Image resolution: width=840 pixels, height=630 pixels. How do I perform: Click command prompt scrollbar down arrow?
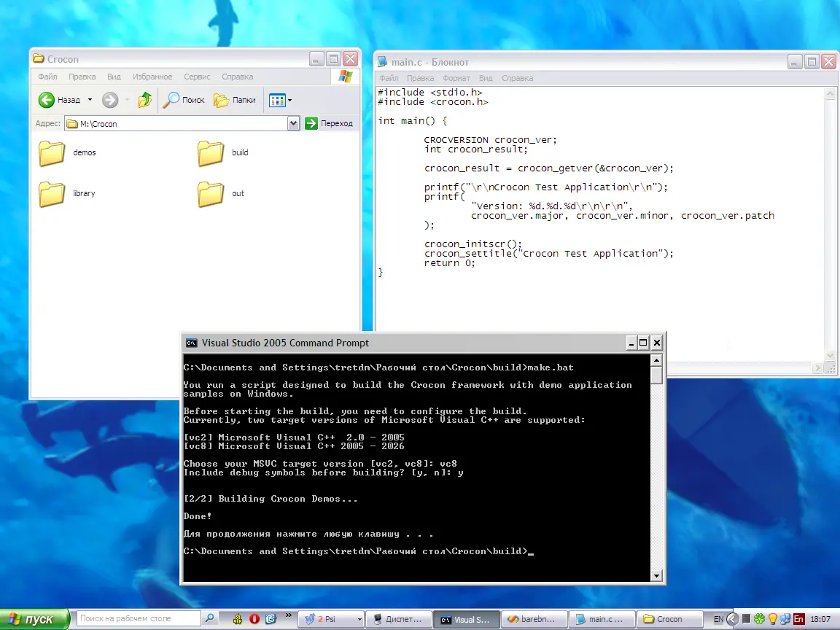[657, 576]
